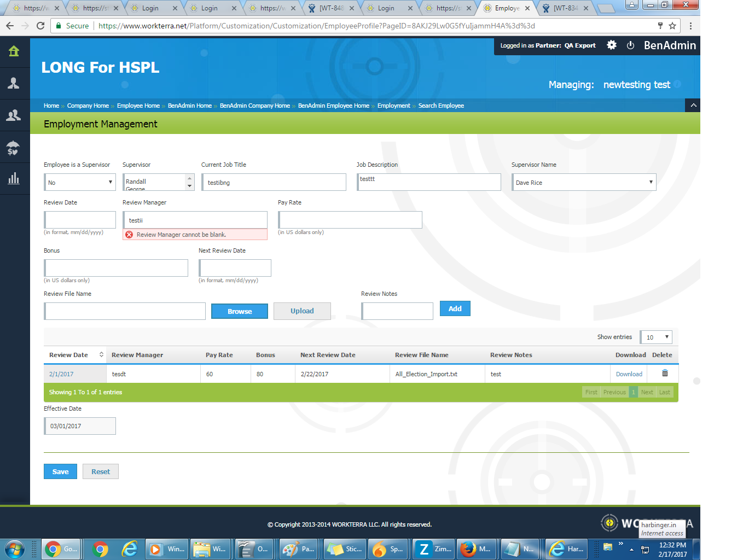Click the settings gear icon in header
743x560 pixels.
612,45
